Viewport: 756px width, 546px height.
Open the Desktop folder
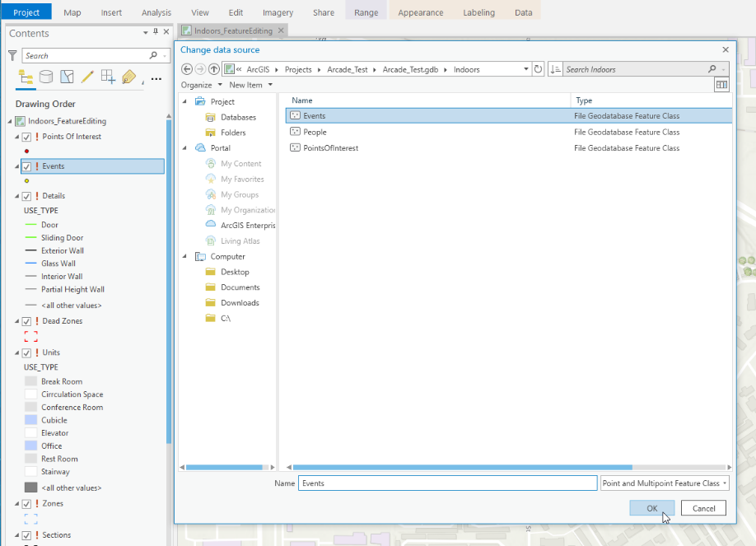click(x=235, y=272)
